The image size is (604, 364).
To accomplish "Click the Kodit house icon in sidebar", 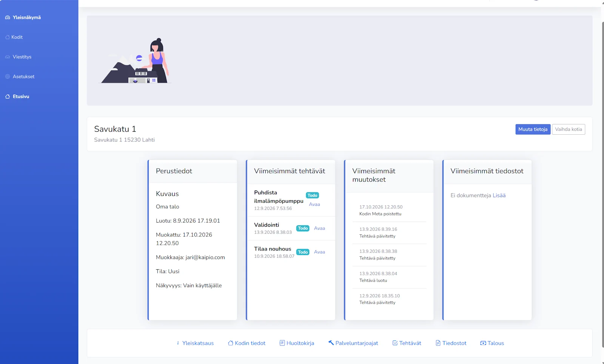I will 8,37.
